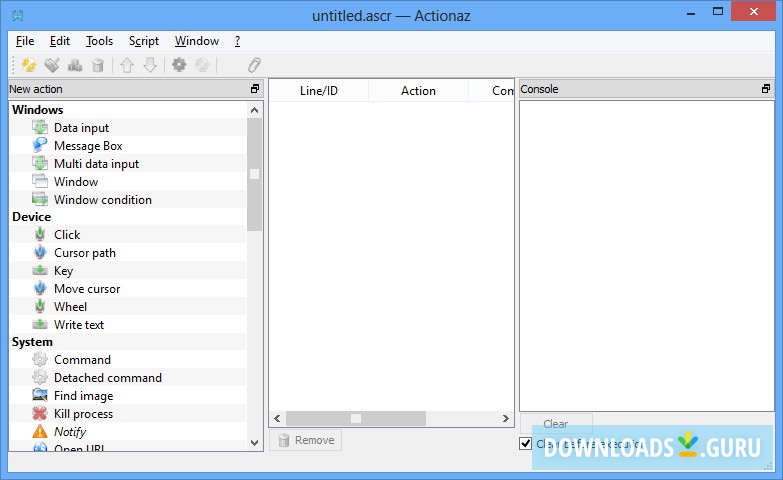Select the Notify text label
This screenshot has width=783, height=480.
[x=70, y=432]
